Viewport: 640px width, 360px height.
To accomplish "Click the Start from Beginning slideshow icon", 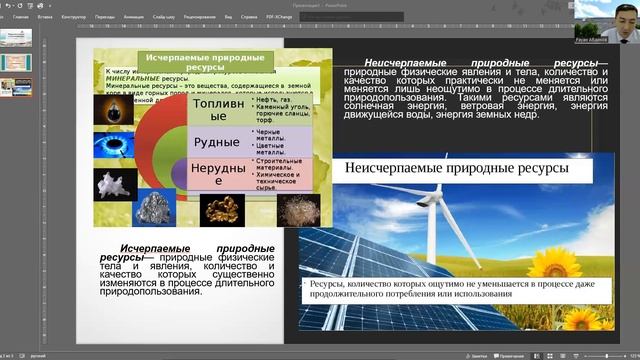I will click(30, 6).
